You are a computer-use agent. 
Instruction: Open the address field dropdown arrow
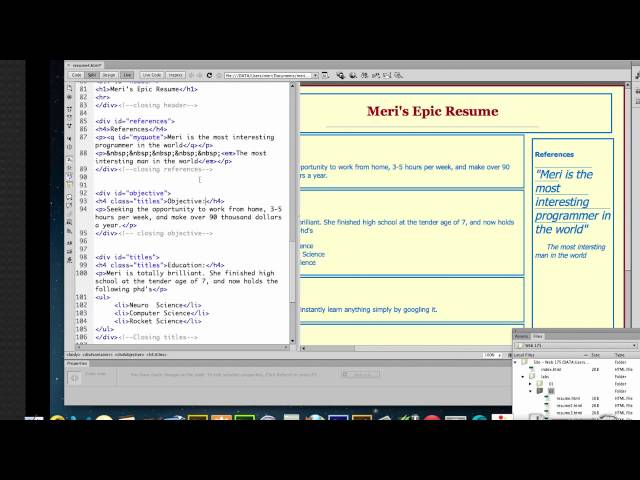coord(316,76)
